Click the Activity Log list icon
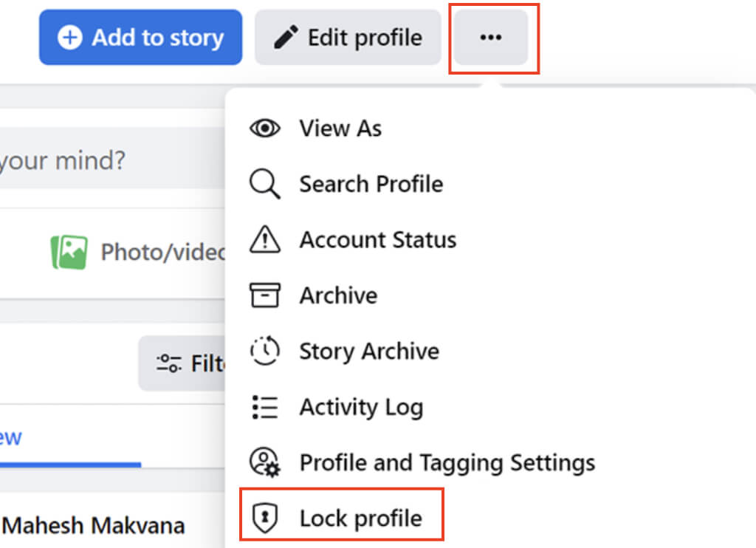 (264, 407)
